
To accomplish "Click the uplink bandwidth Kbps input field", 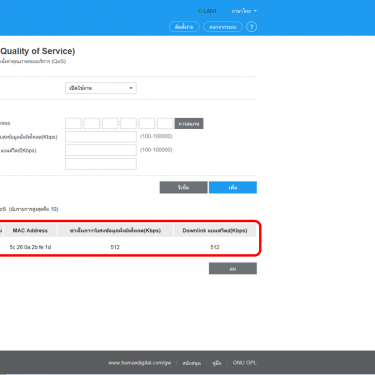I will point(101,137).
